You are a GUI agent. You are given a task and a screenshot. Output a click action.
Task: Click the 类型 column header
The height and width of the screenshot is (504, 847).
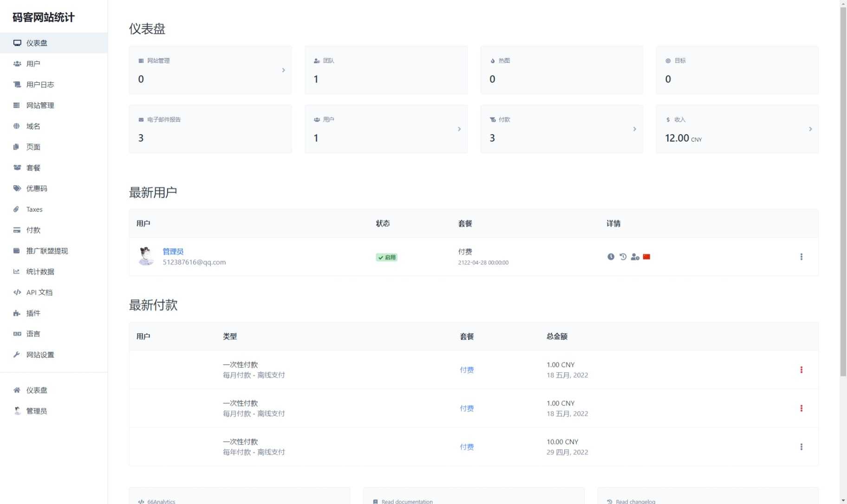pos(230,336)
